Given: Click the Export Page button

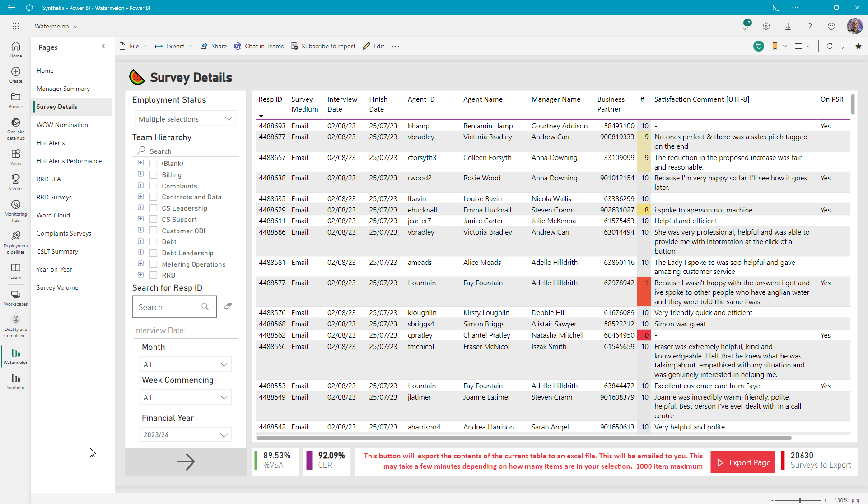Looking at the screenshot, I should (x=743, y=462).
